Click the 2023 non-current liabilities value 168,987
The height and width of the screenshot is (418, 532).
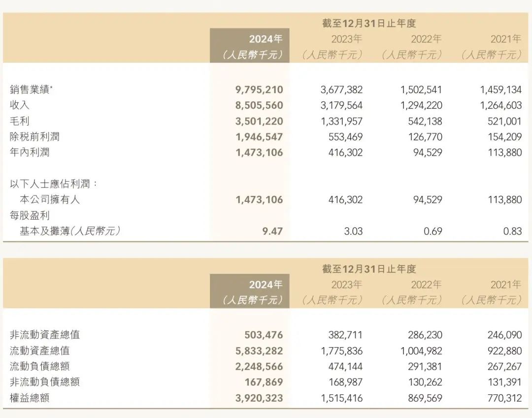click(x=345, y=383)
